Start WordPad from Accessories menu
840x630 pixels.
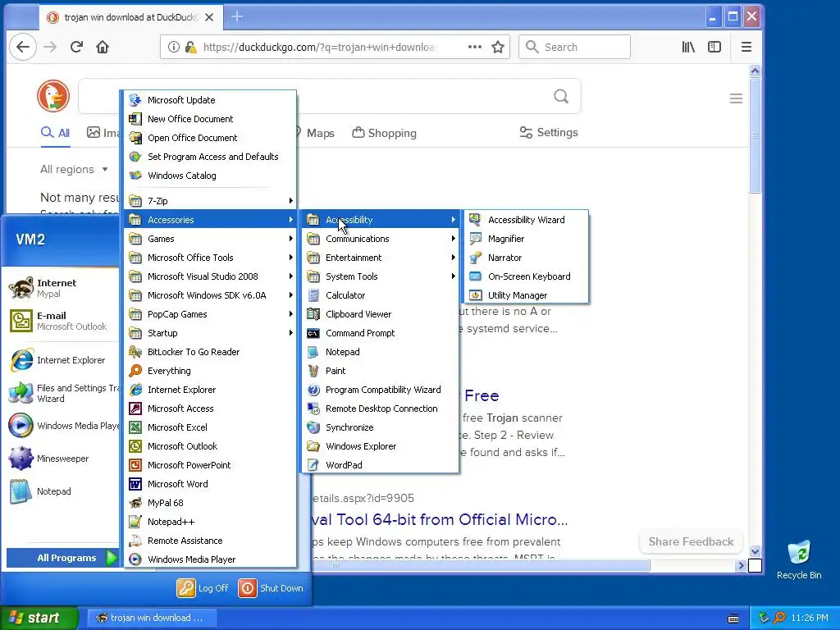coord(380,465)
